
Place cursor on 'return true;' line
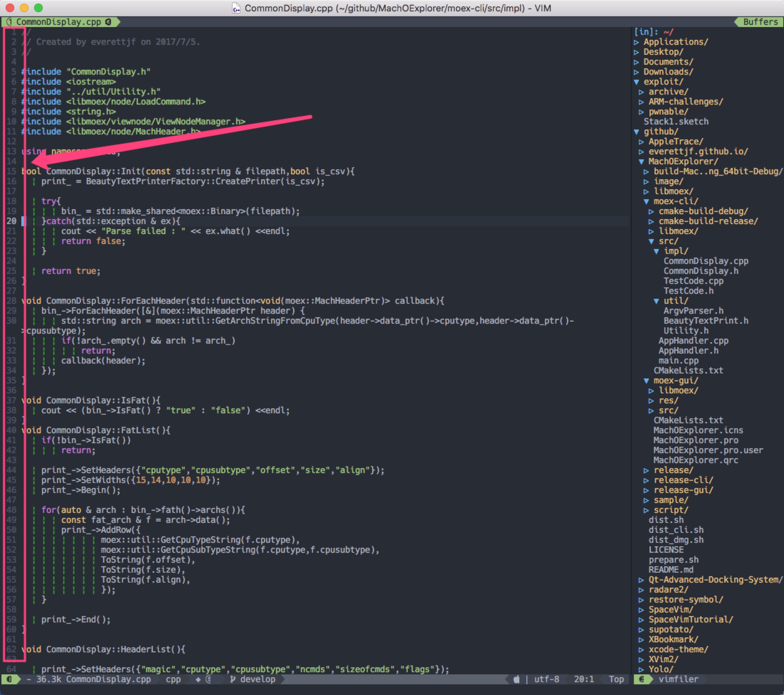[x=71, y=271]
